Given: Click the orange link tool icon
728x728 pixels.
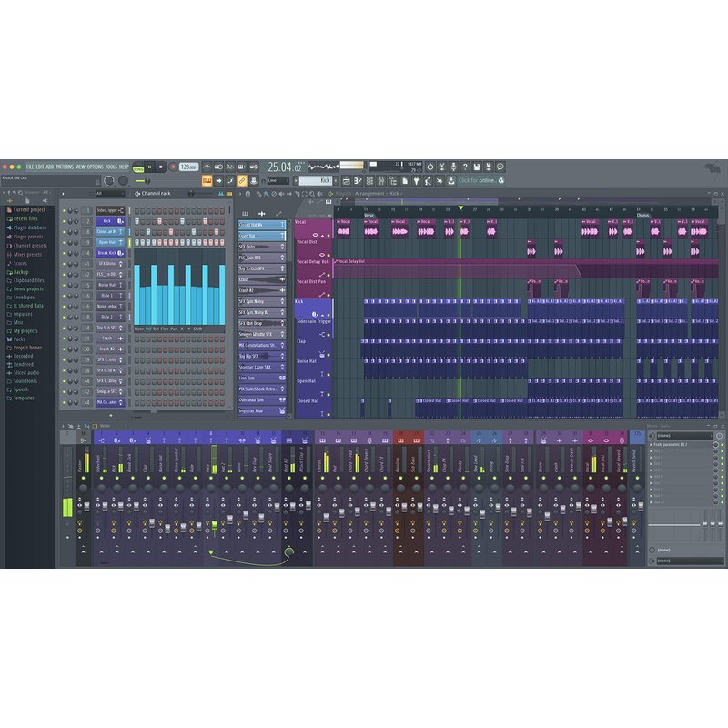Looking at the screenshot, I should click(242, 180).
